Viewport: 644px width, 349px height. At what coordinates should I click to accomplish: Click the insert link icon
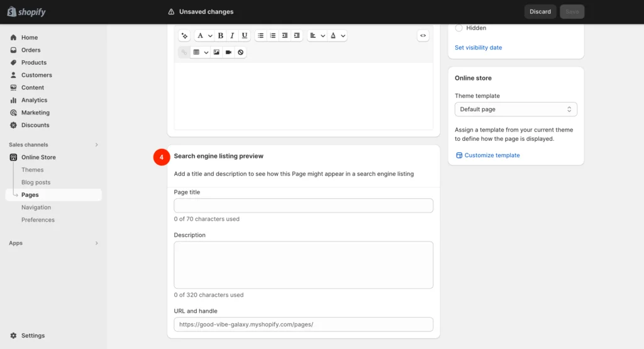click(x=184, y=53)
